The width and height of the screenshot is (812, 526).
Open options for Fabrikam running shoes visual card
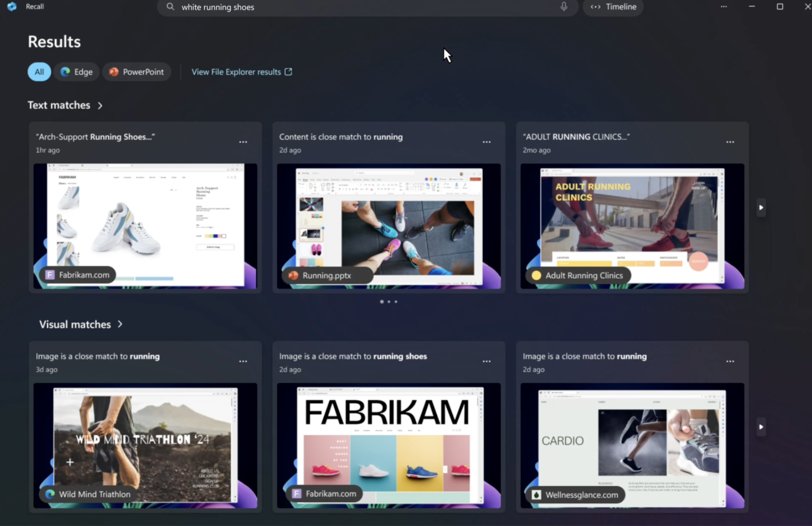(487, 362)
